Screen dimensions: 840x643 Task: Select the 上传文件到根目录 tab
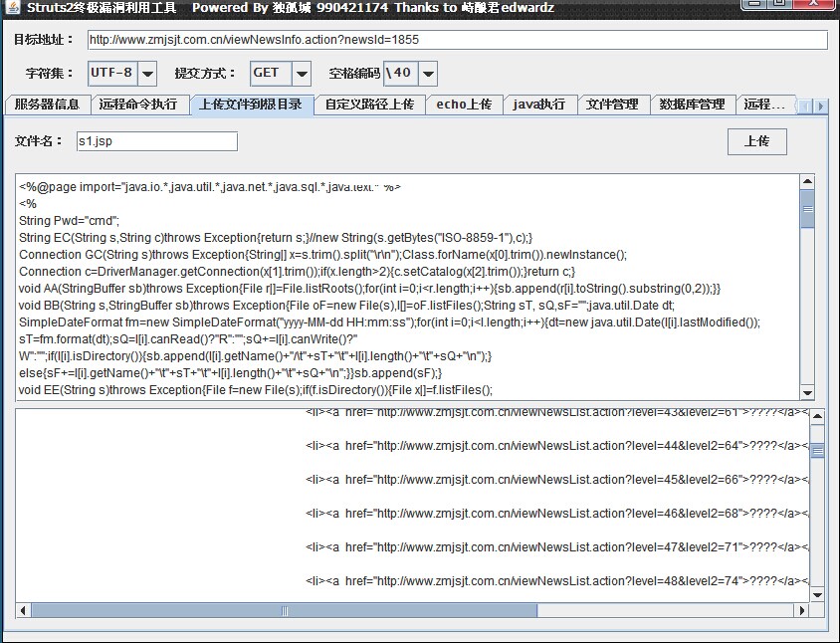[x=251, y=105]
